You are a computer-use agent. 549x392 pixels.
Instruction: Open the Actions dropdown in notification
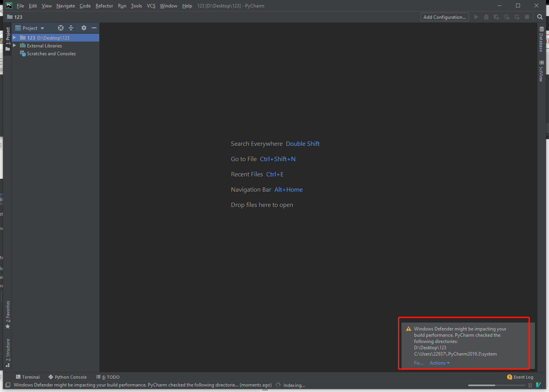coord(440,363)
